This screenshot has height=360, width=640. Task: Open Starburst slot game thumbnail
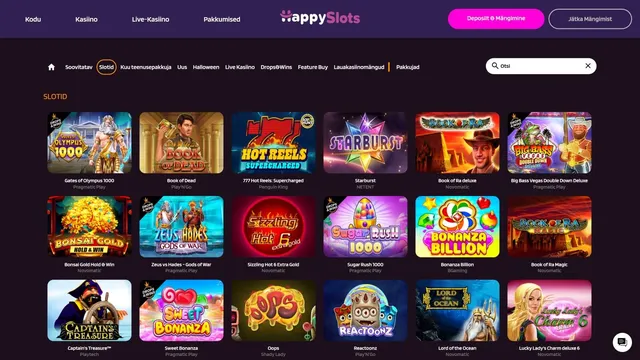365,143
